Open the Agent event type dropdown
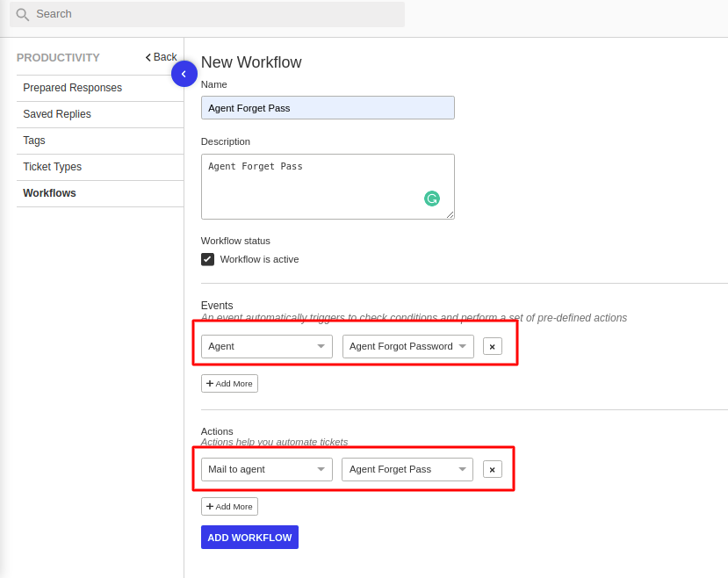 point(265,346)
